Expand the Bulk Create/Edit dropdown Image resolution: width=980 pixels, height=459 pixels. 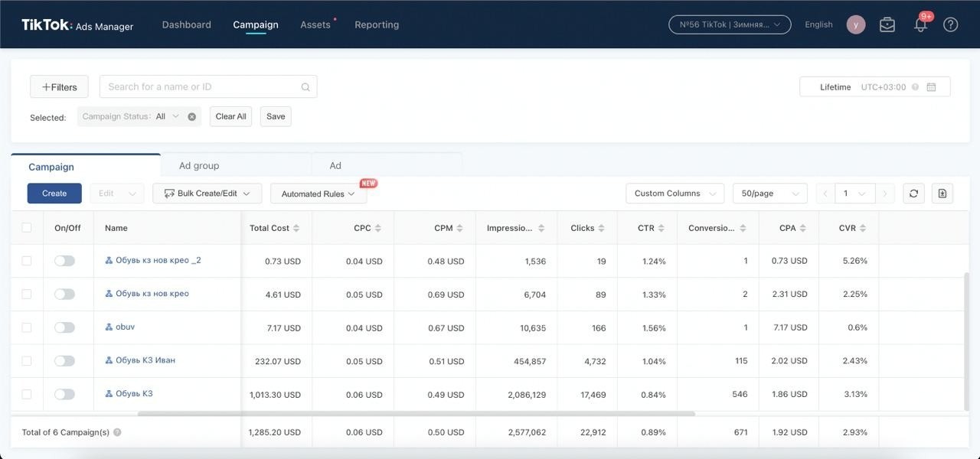pos(207,194)
